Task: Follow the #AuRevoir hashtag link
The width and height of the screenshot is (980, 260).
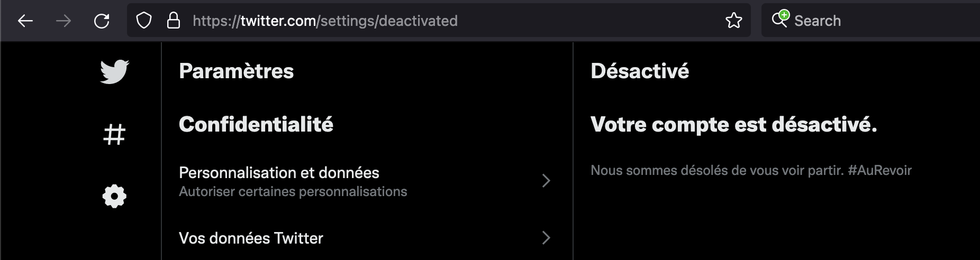Action: pos(879,171)
